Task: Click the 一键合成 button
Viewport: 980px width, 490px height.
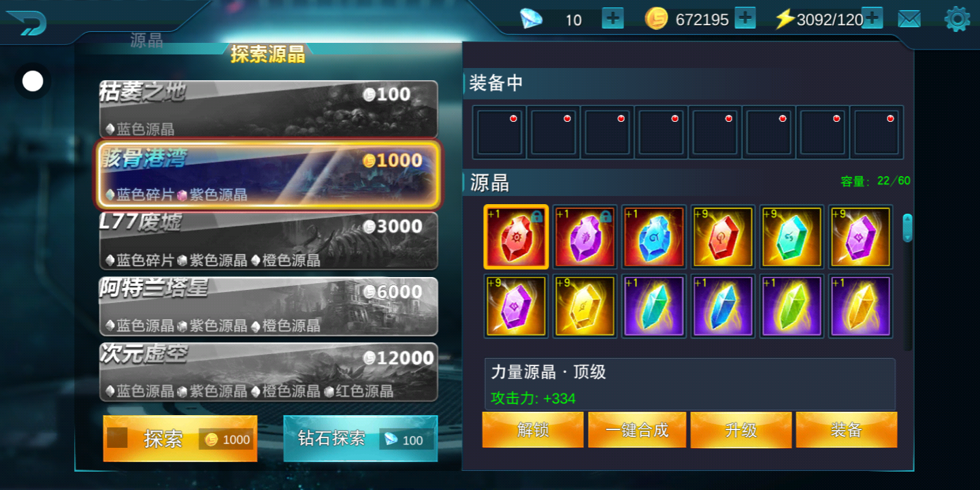Action: click(637, 430)
